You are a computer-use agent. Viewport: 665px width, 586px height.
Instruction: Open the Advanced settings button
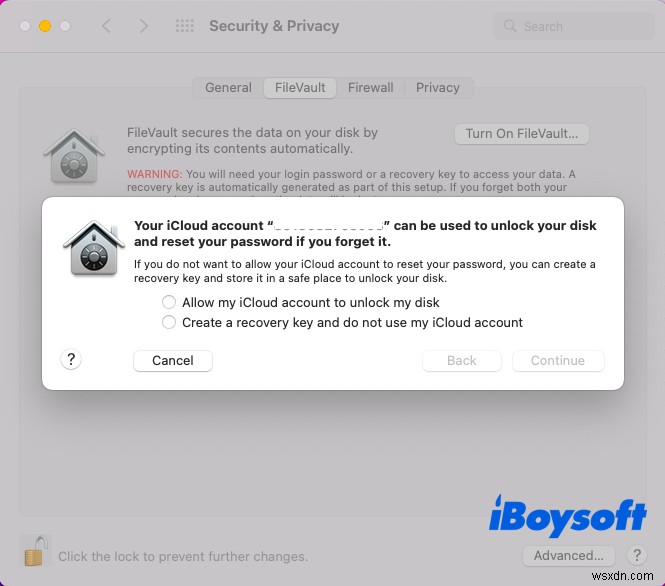pyautogui.click(x=569, y=555)
